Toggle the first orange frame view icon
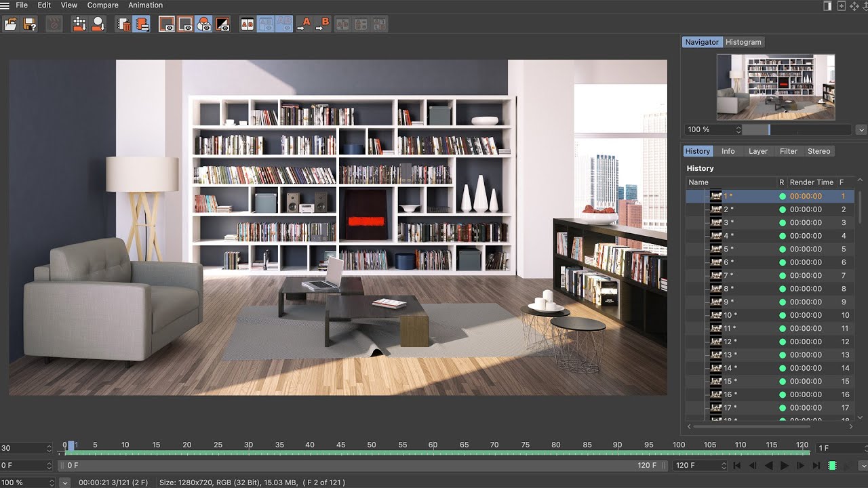 pyautogui.click(x=167, y=24)
